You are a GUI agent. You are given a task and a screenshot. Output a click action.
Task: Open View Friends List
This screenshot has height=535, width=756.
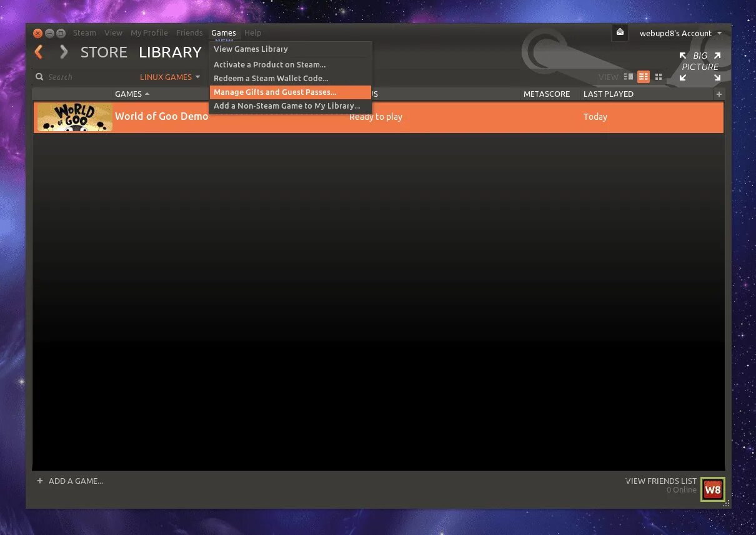661,481
